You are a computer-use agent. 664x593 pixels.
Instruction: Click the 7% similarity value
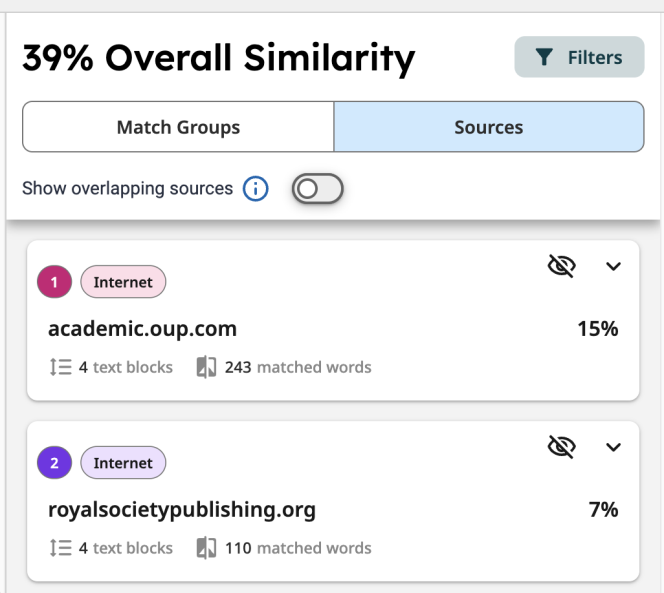(x=603, y=510)
